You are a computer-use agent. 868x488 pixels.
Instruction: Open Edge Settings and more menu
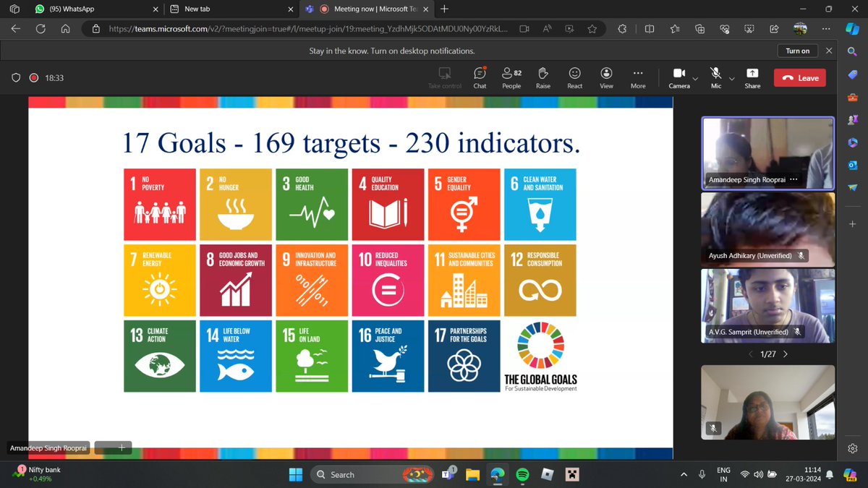[826, 29]
